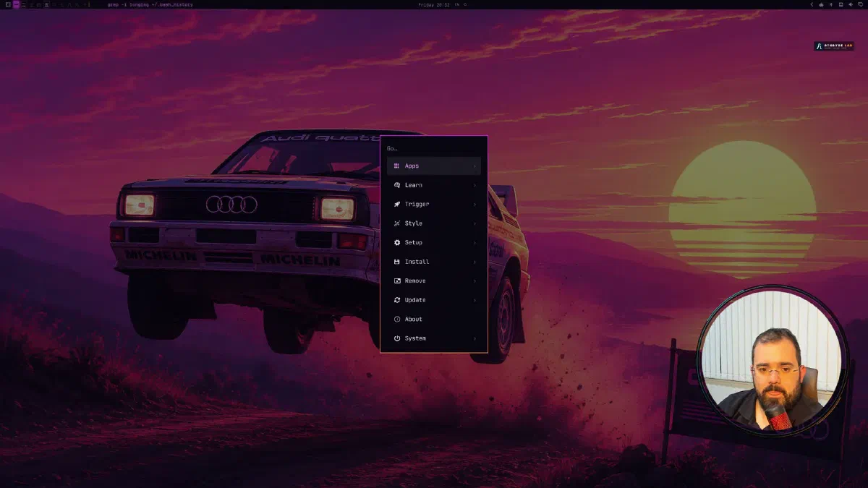Click the Update refresh arrows icon
The image size is (868, 488).
[x=396, y=300]
